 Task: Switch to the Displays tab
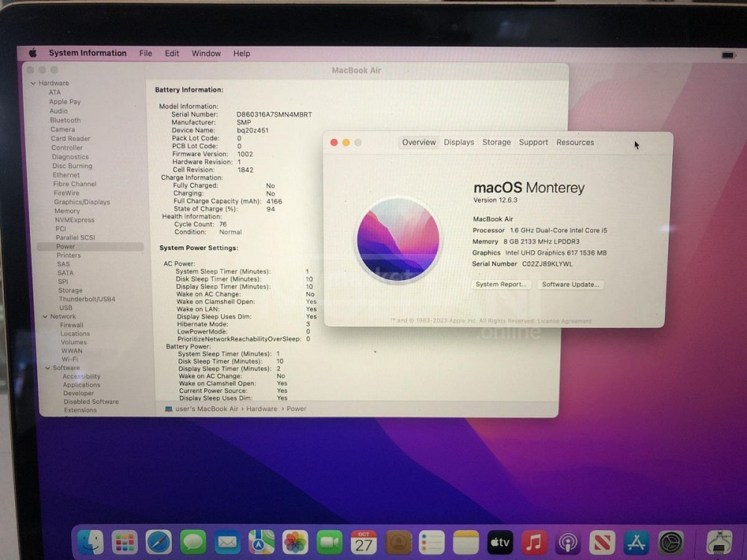tap(459, 142)
